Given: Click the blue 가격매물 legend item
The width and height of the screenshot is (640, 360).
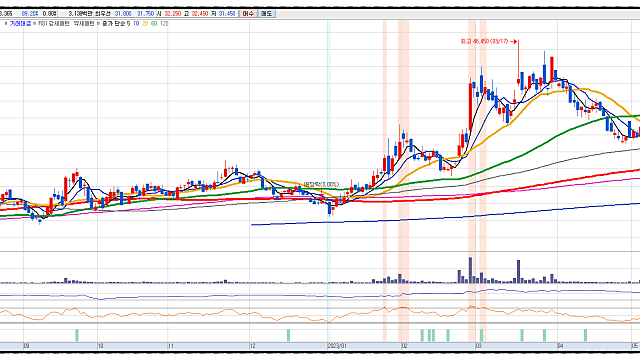Looking at the screenshot, I should tap(20, 24).
